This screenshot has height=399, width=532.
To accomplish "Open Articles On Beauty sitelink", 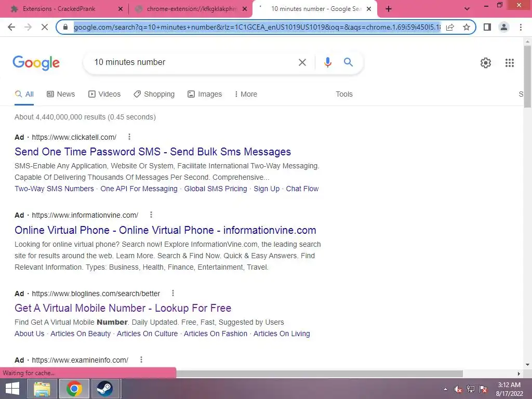I will (81, 334).
